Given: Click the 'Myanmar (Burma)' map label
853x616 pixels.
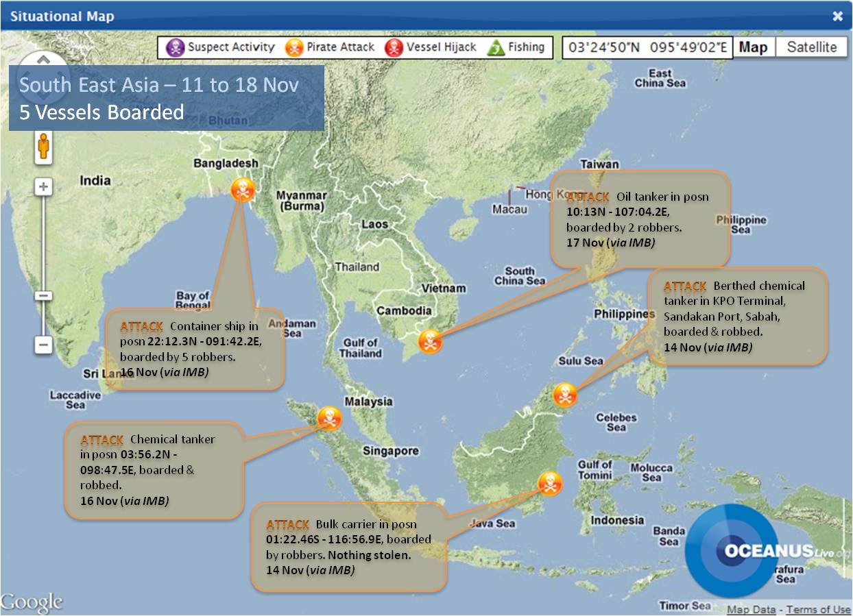Looking at the screenshot, I should [x=301, y=201].
